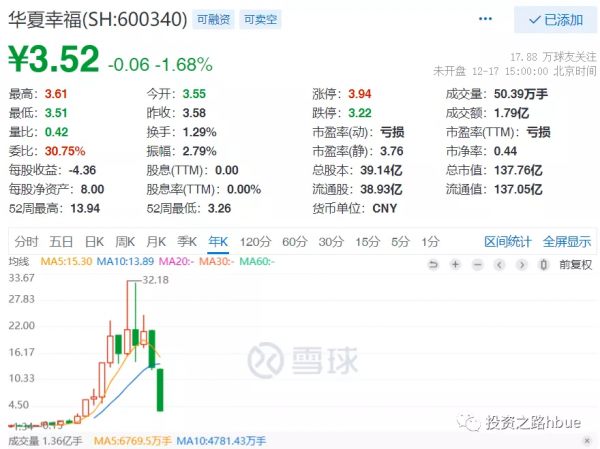Open the 前复权 adjustment dropdown
This screenshot has height=449, width=600.
pyautogui.click(x=576, y=265)
